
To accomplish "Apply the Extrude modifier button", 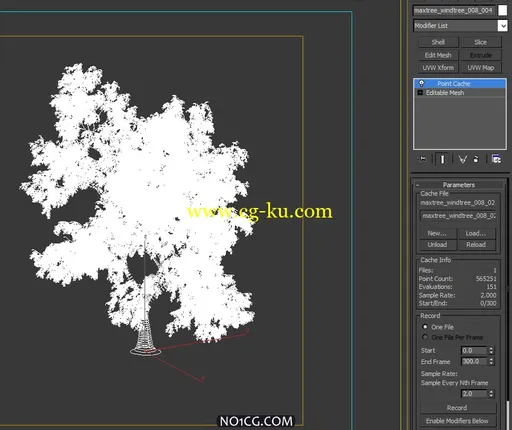I will pos(480,55).
